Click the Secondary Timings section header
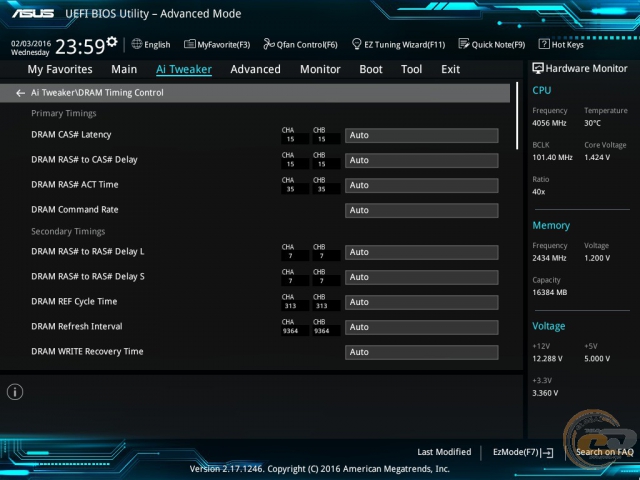 (68, 231)
